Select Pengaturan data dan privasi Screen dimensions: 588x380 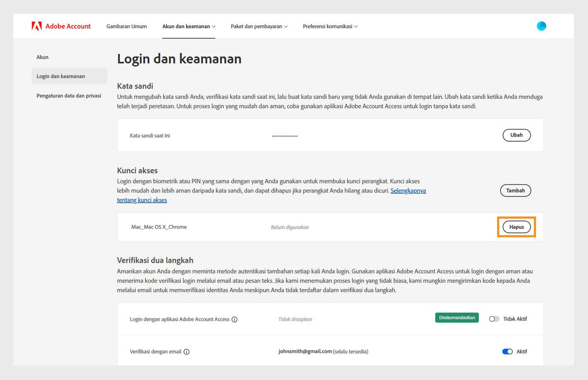tap(69, 96)
